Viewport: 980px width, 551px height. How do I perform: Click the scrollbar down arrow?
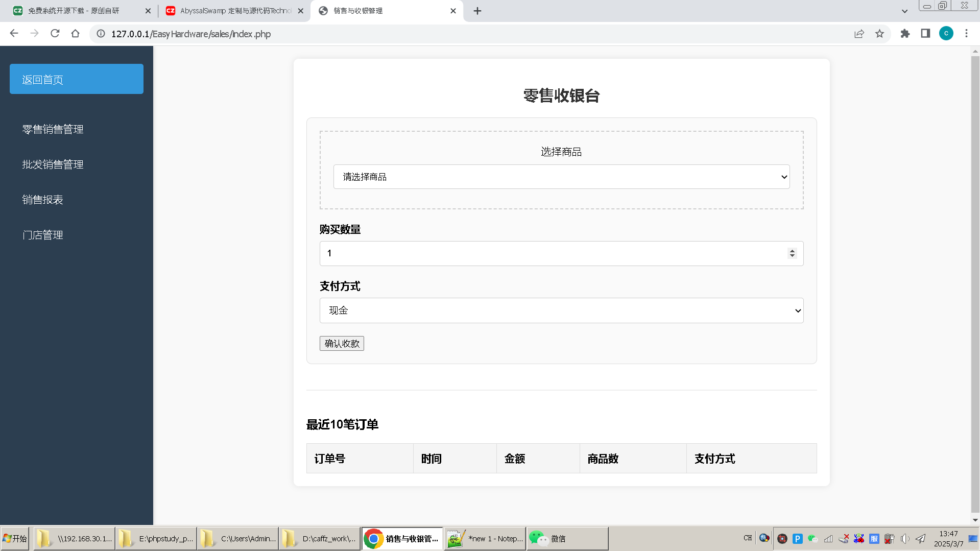[975, 520]
